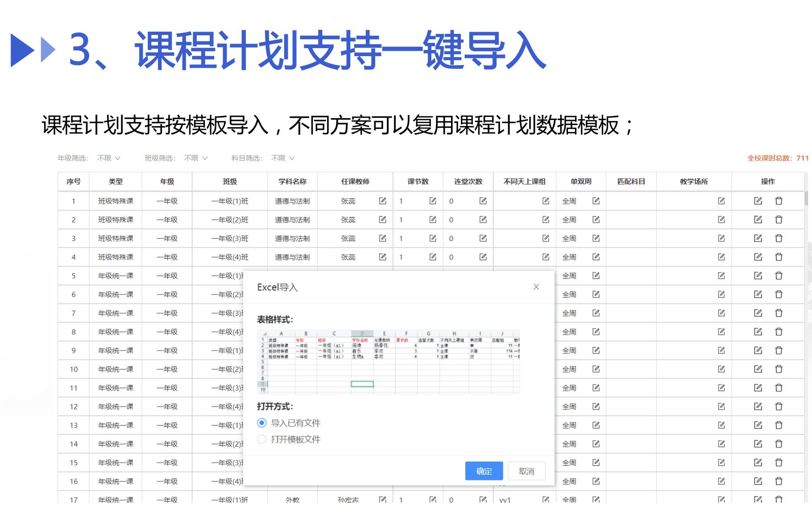This screenshot has width=812, height=513.
Task: Edit teacher 孙宏志 in row 17
Action: (x=382, y=501)
